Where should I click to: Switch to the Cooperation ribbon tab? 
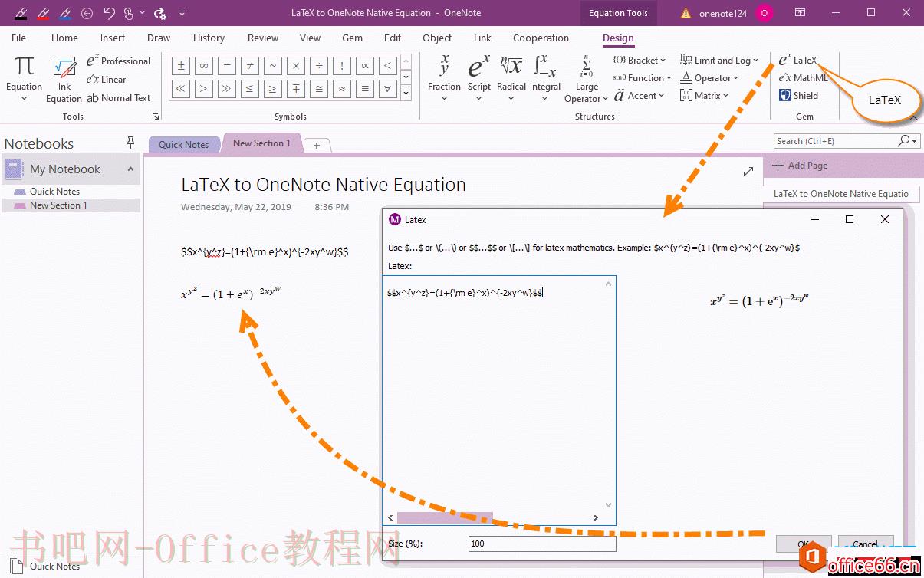click(x=541, y=38)
